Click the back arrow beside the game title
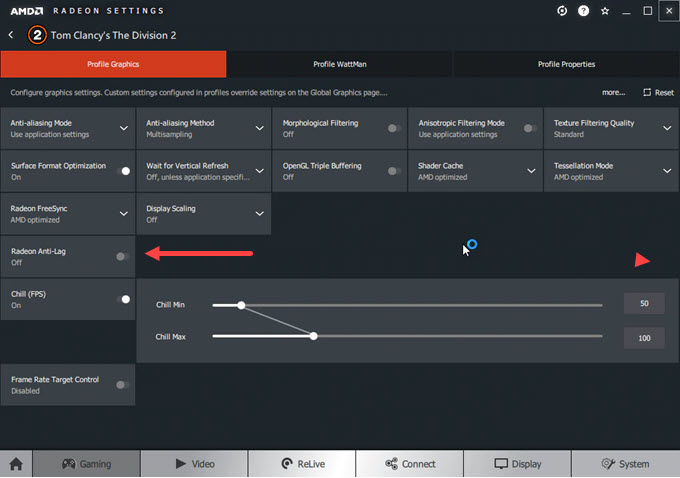 [11, 35]
